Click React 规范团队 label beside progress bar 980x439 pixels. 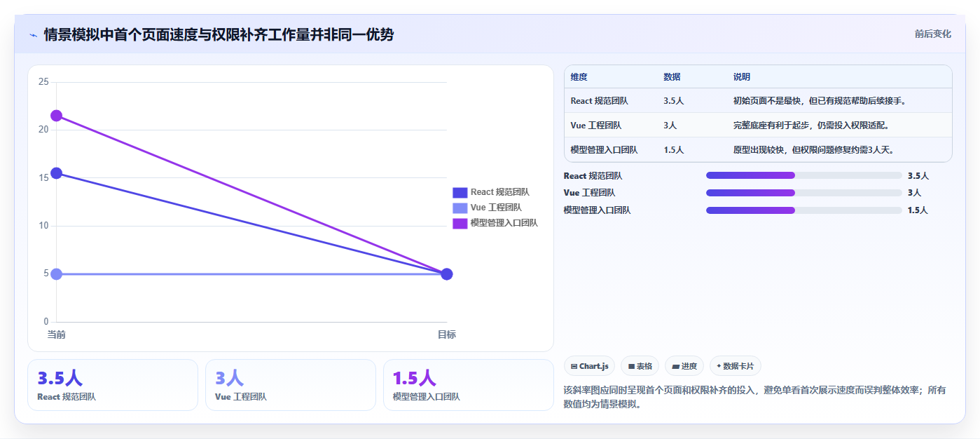point(593,176)
